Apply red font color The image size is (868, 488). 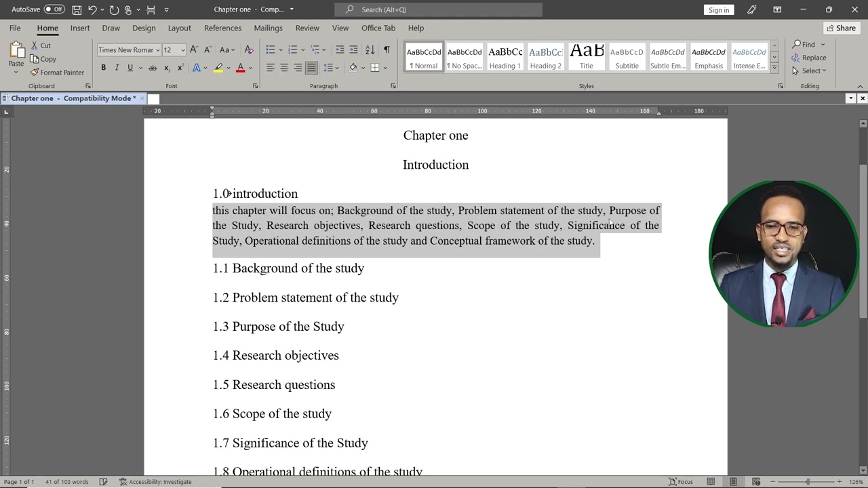tap(240, 68)
